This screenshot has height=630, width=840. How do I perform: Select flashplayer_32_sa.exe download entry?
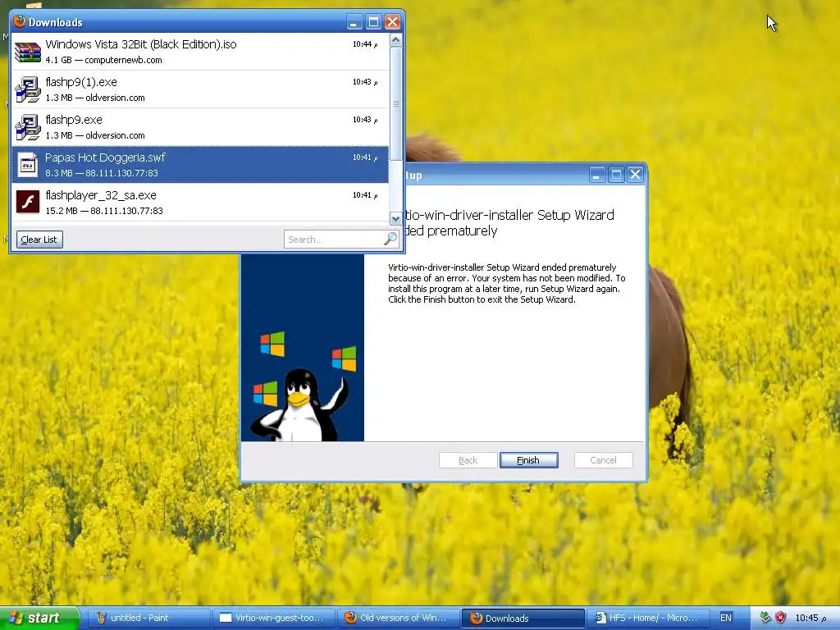click(x=200, y=203)
